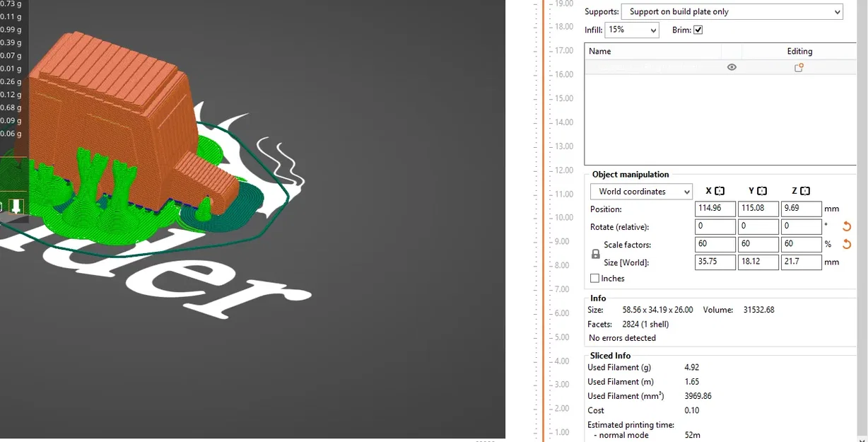Enable the Inches checkbox

[594, 279]
